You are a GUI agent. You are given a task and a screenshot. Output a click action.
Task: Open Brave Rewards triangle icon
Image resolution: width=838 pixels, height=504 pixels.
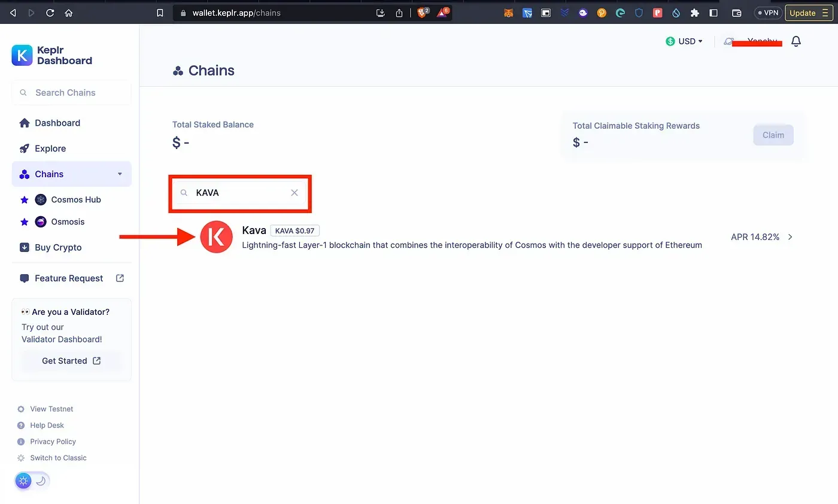[442, 13]
